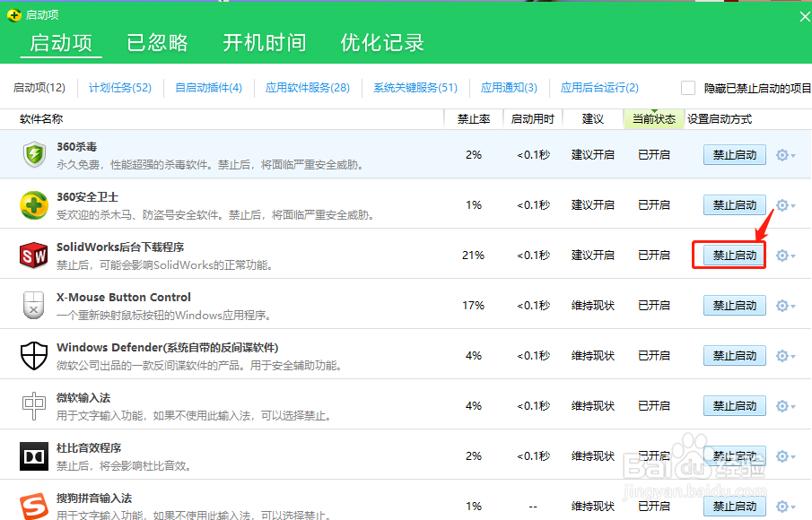Open settings gear for Windows Defender row

785,355
